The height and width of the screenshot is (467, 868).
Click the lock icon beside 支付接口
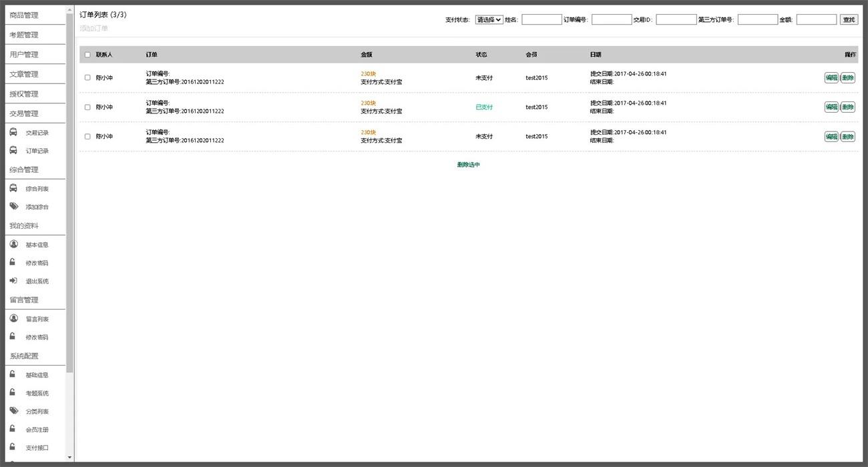[x=13, y=447]
